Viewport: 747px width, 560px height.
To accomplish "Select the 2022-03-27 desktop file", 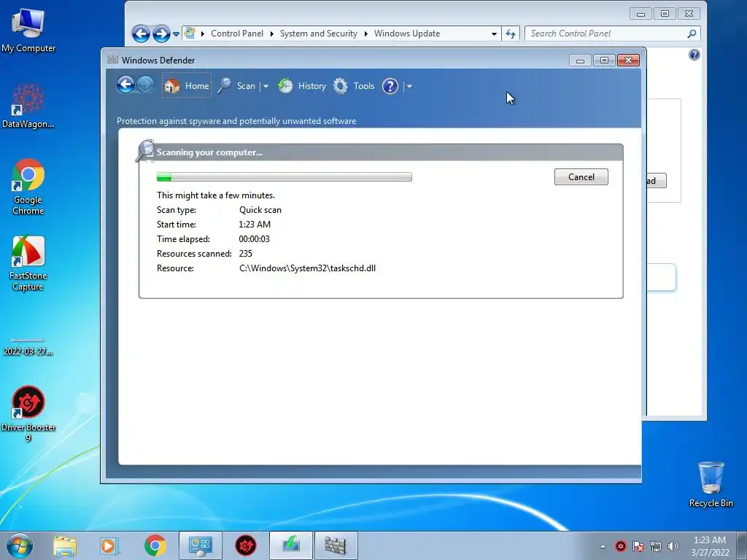I will click(28, 346).
